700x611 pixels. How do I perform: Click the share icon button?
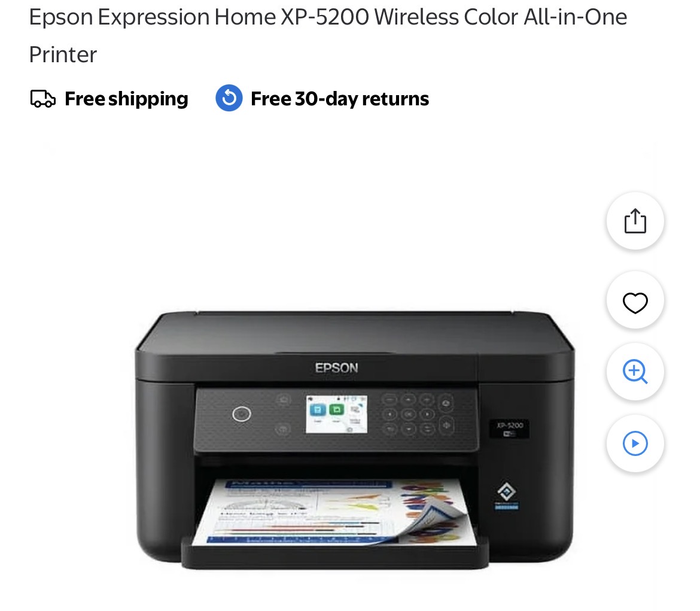click(x=635, y=221)
